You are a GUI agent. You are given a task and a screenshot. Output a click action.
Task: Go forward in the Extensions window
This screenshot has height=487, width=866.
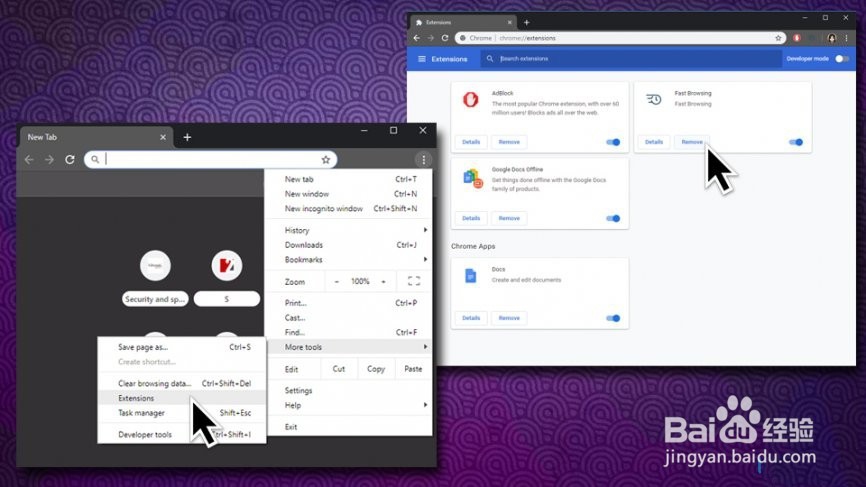pyautogui.click(x=431, y=38)
